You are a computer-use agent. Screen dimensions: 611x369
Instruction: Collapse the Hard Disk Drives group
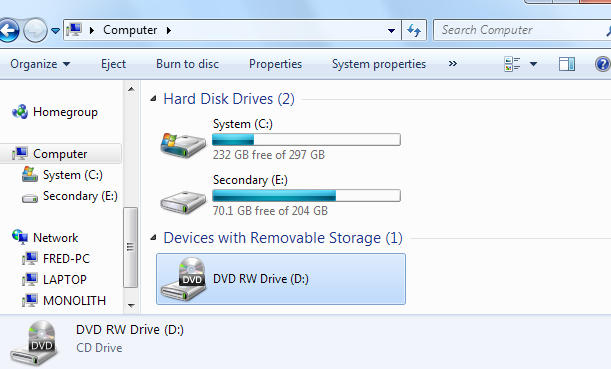point(154,99)
